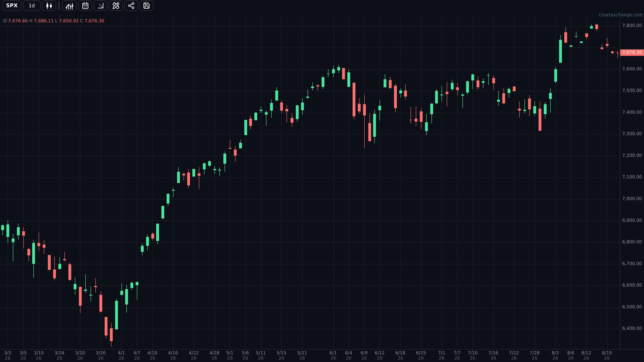Open the candlestick chart type picker

pyautogui.click(x=49, y=5)
